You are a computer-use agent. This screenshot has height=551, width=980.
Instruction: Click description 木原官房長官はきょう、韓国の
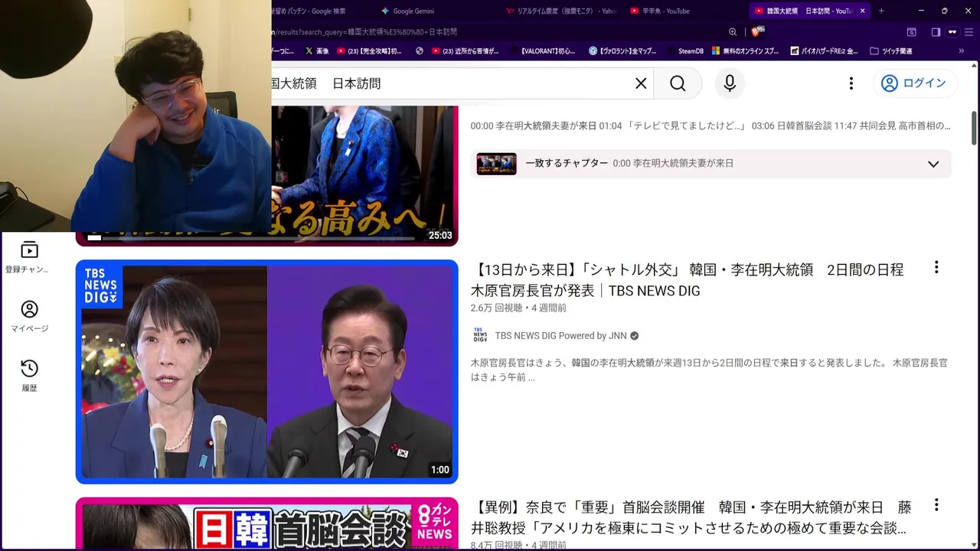tap(709, 370)
